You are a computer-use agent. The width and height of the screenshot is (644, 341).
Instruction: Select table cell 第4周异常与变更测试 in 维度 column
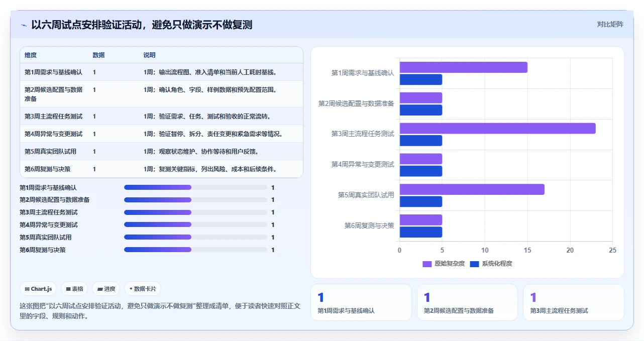click(x=53, y=134)
